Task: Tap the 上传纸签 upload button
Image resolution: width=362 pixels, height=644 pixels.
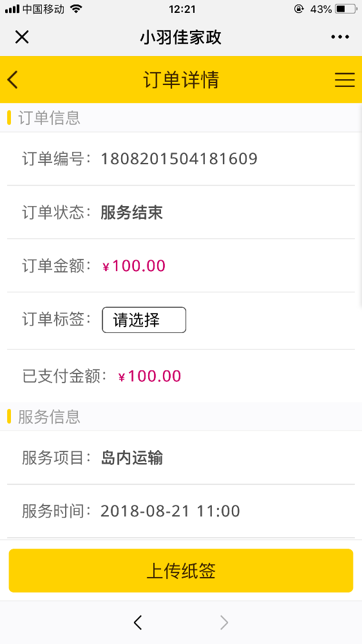Action: (x=181, y=571)
